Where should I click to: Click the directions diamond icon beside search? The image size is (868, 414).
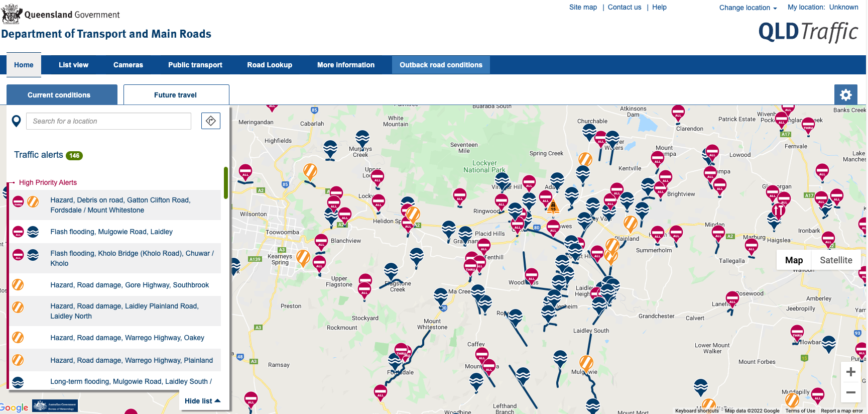click(x=211, y=121)
